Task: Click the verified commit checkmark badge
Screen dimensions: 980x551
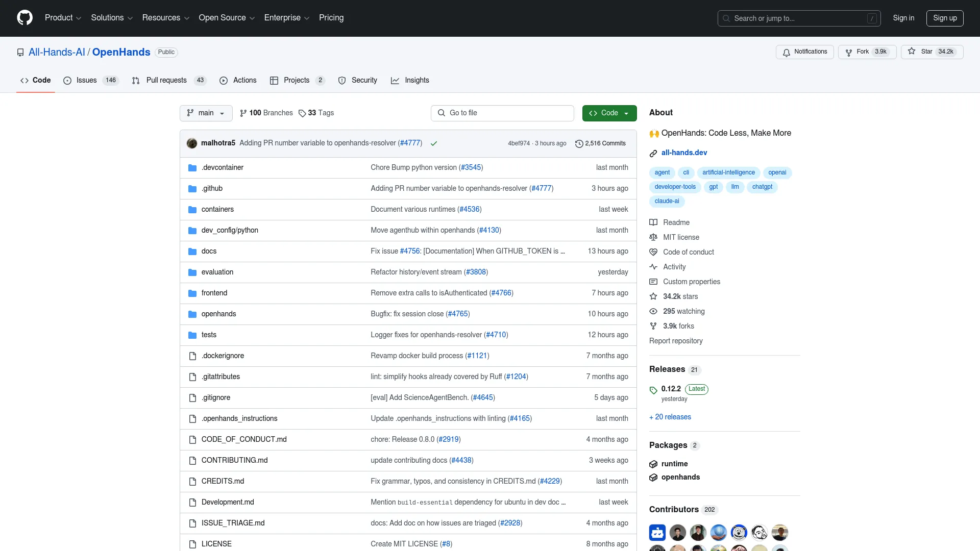Action: pyautogui.click(x=433, y=143)
